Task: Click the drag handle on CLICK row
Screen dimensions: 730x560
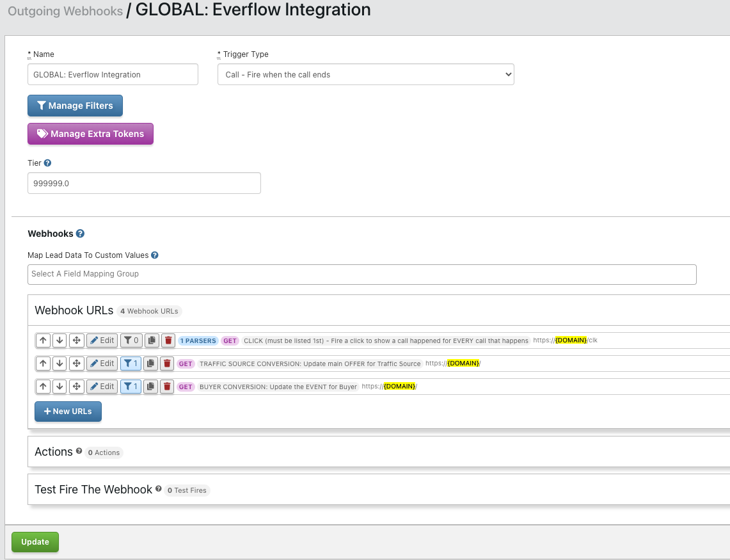Action: (76, 340)
